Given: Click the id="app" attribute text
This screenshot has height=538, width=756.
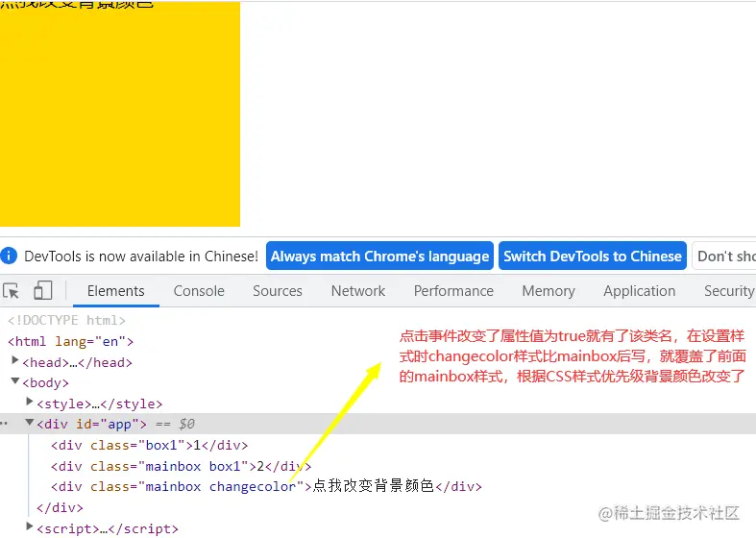Looking at the screenshot, I should point(108,424).
